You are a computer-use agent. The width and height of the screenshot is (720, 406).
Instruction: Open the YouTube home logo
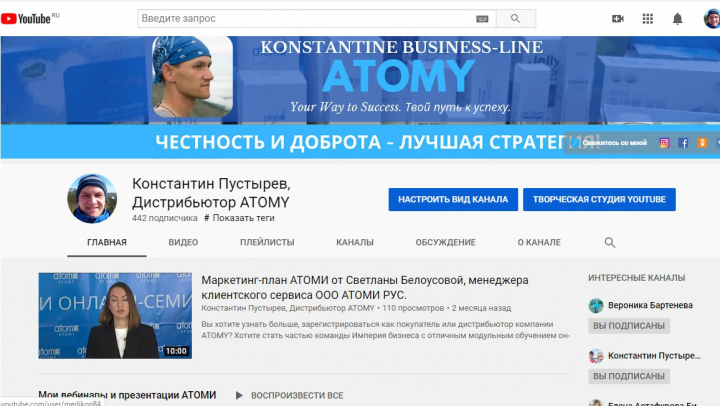coord(27,19)
